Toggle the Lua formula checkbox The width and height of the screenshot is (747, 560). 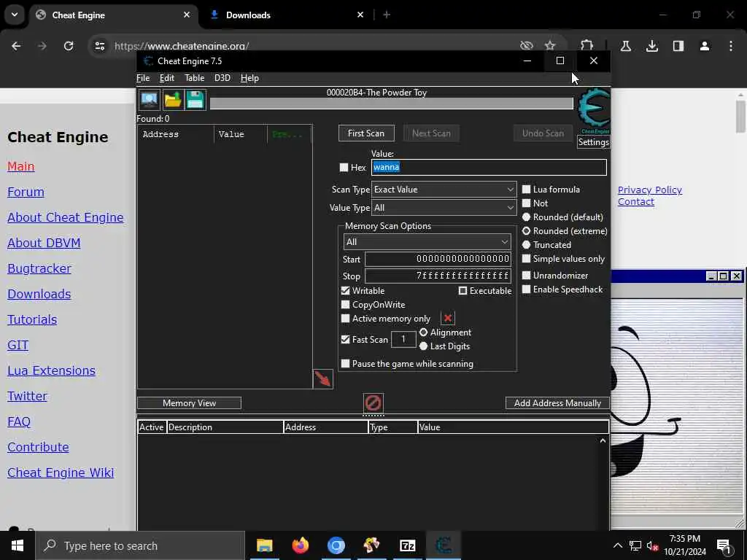click(527, 189)
